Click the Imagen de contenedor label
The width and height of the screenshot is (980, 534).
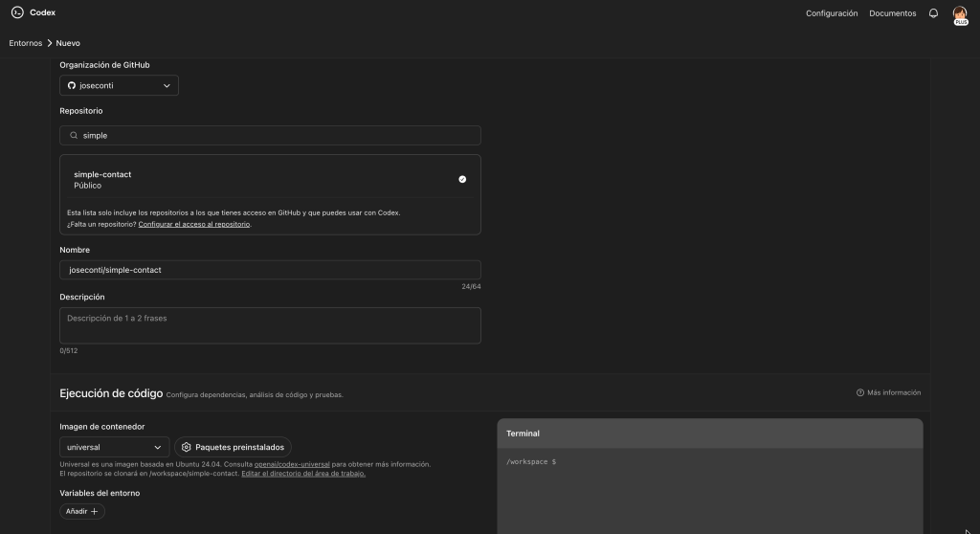point(101,427)
